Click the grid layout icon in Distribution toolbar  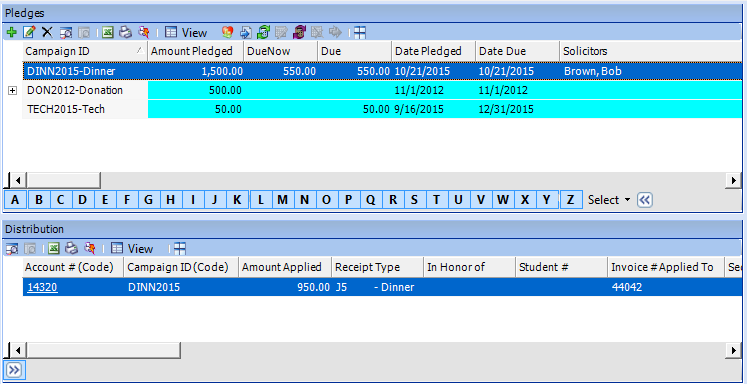pos(180,248)
